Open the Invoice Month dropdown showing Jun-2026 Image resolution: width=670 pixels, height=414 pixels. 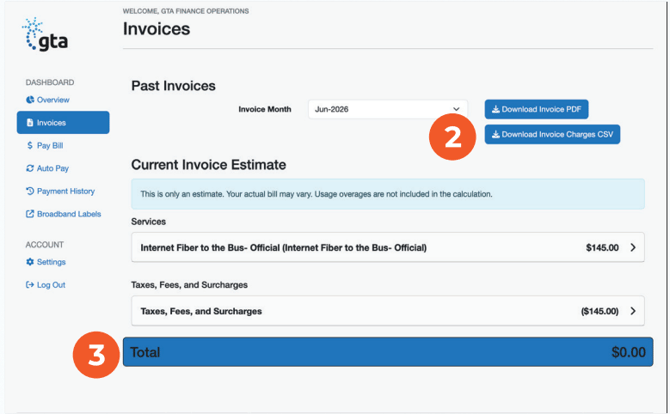click(x=388, y=109)
